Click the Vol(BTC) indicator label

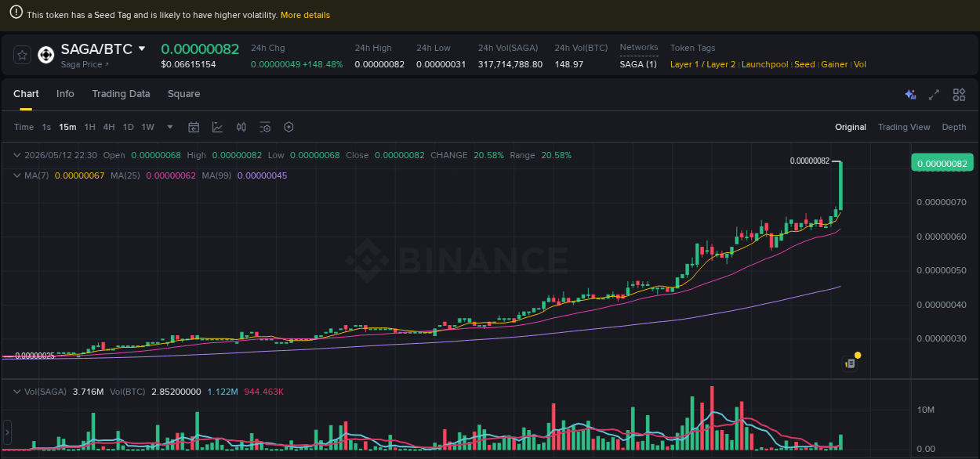[x=128, y=391]
